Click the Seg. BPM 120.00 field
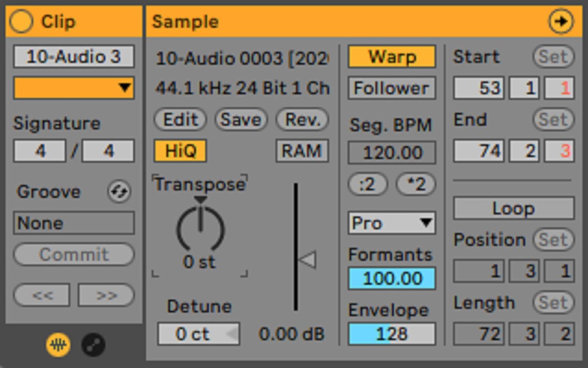588x368 pixels. (392, 153)
